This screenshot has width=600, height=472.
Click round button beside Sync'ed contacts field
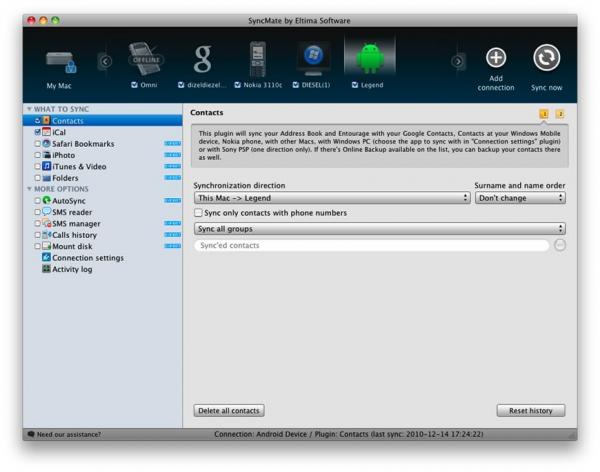(x=560, y=245)
